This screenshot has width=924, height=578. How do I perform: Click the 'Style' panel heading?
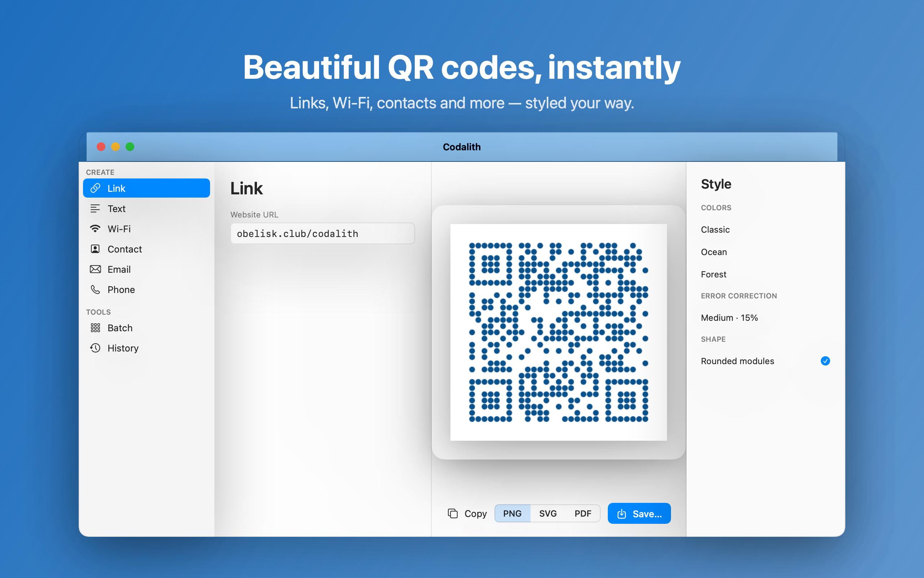(716, 184)
